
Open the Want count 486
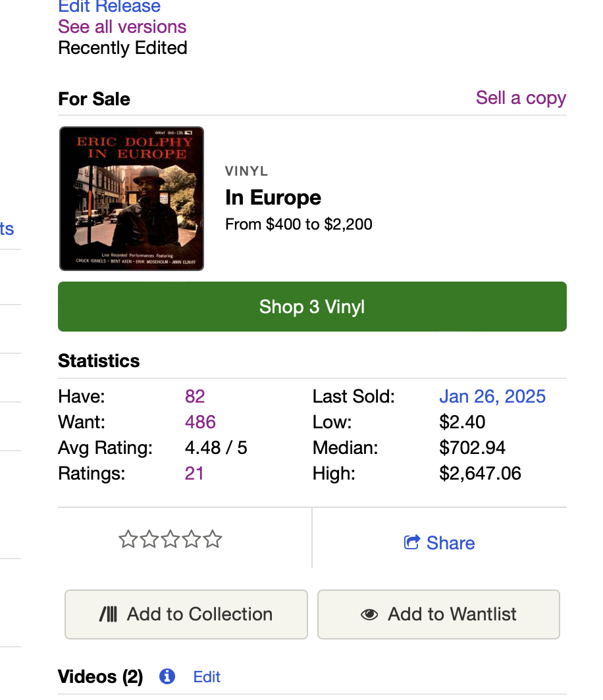200,422
